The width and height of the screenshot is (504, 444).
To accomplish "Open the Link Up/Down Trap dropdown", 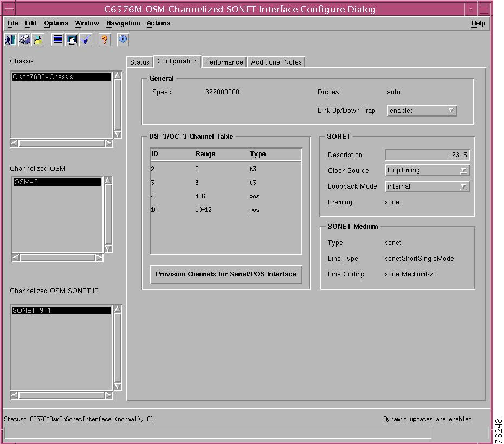I will pos(422,111).
